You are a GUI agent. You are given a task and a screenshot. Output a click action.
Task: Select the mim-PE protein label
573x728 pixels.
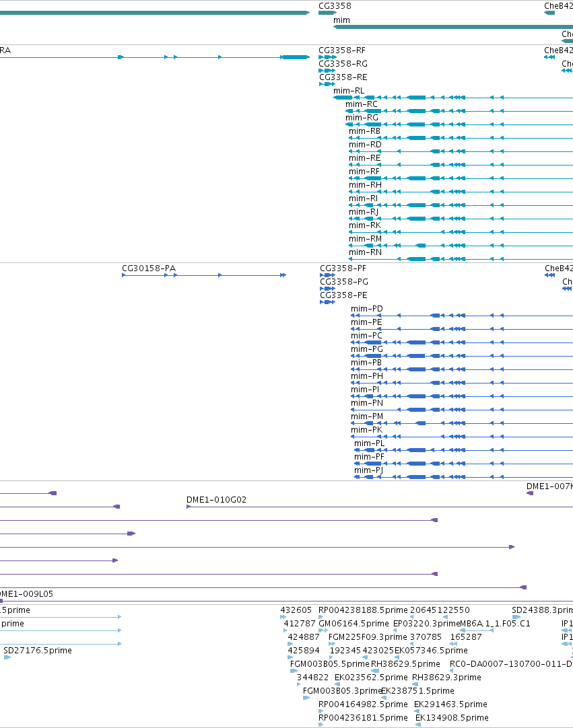pos(366,322)
